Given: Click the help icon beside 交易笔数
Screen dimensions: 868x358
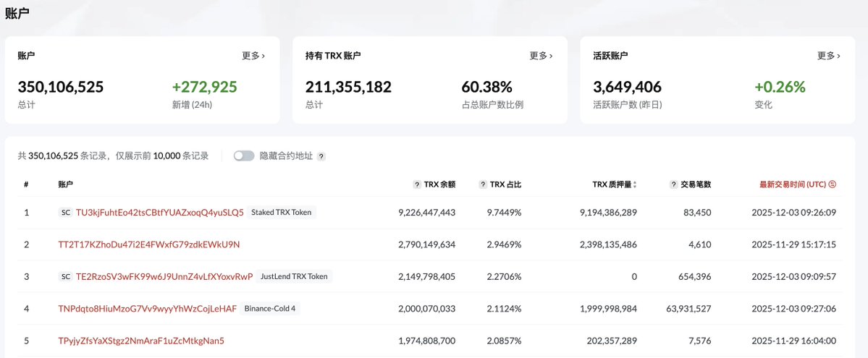Looking at the screenshot, I should click(673, 184).
